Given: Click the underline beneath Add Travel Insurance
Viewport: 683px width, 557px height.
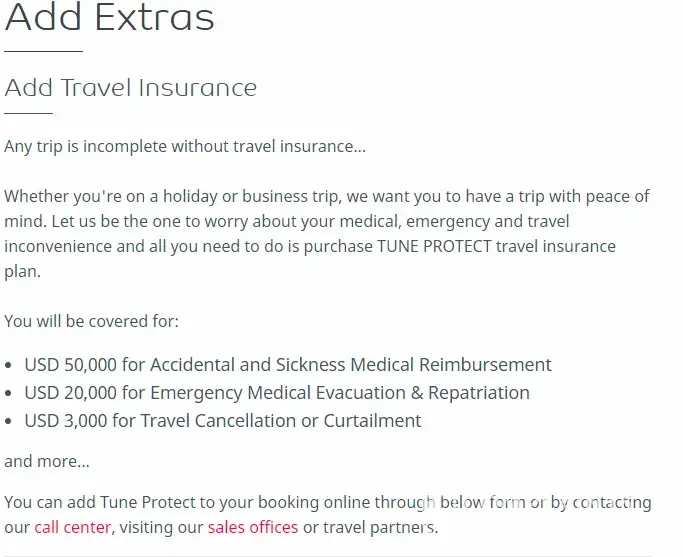Looking at the screenshot, I should (28, 113).
